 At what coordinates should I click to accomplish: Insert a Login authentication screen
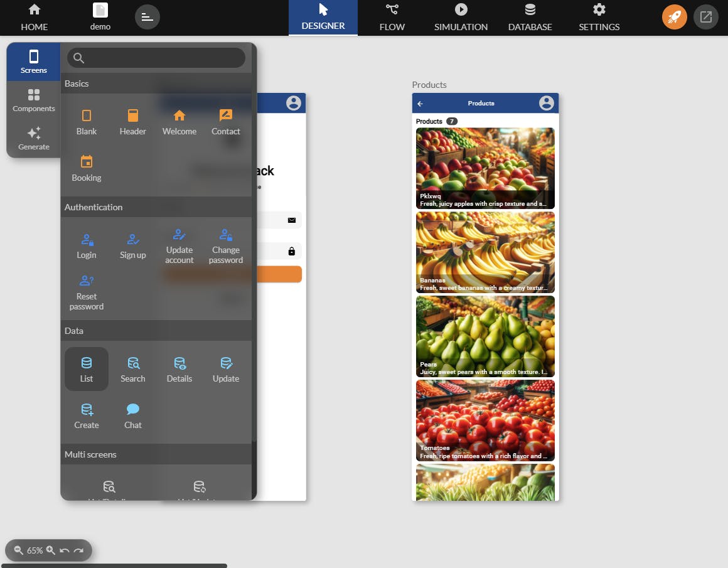pyautogui.click(x=87, y=245)
